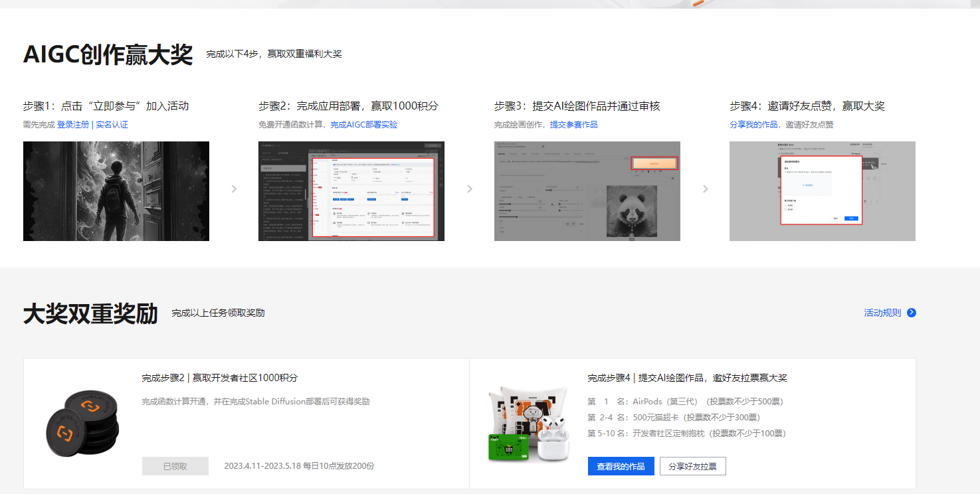Screen dimensions: 980x494
Task: Click the 分享好友拉票 button
Action: pos(693,466)
